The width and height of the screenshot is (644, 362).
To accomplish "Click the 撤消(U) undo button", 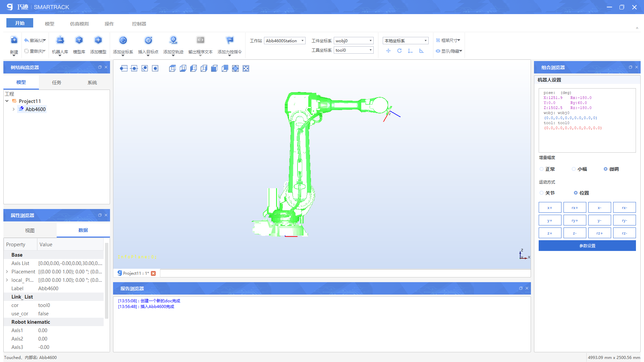I will 35,40.
